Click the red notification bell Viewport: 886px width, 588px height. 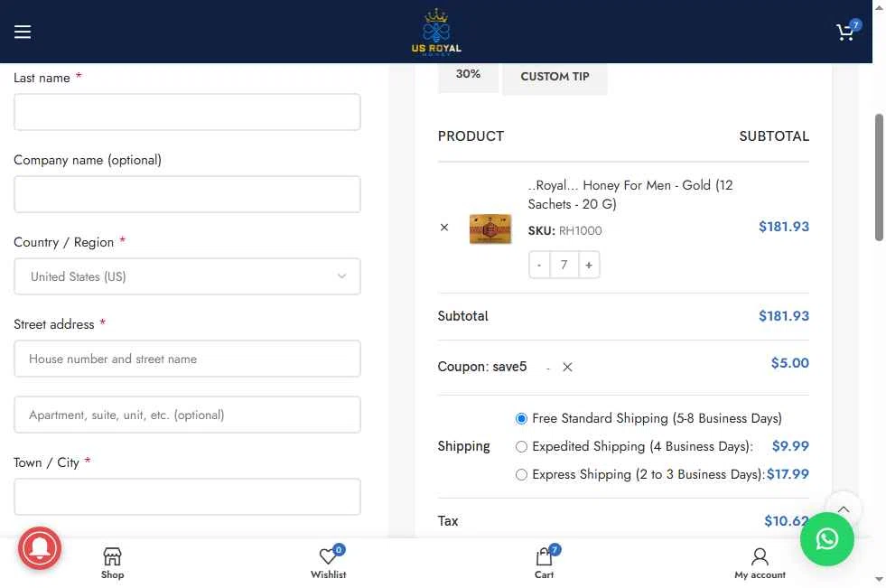coord(40,548)
